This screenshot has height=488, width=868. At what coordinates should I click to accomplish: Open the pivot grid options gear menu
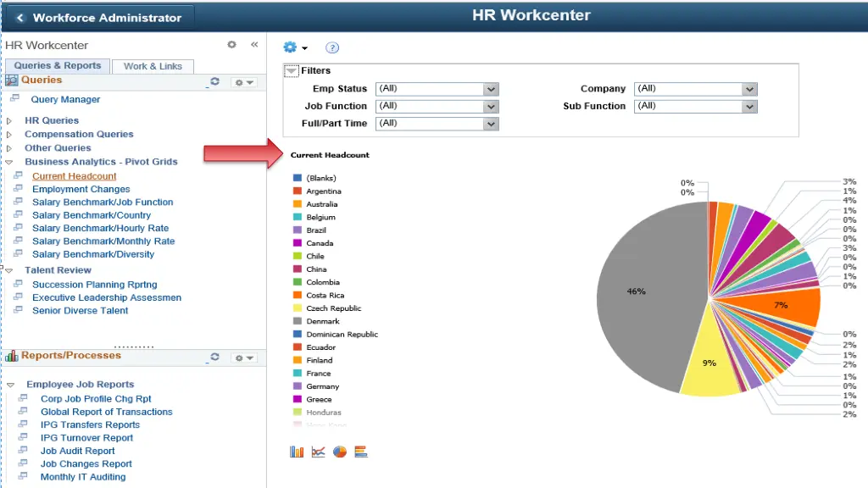[x=294, y=47]
